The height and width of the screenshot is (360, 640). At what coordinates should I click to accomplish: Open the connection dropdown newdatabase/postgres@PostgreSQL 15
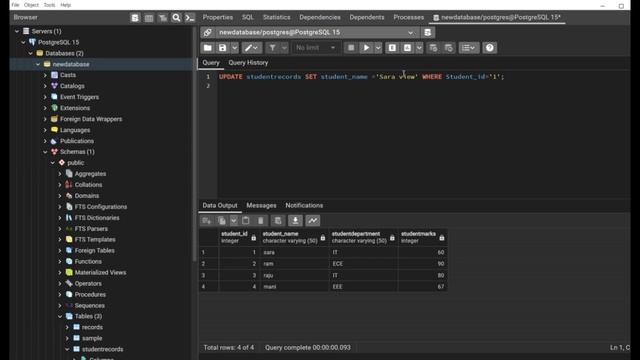[x=317, y=32]
